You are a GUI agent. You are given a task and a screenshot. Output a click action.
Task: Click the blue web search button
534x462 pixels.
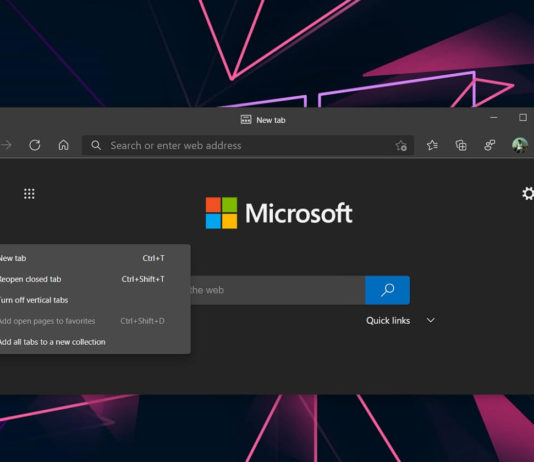388,290
